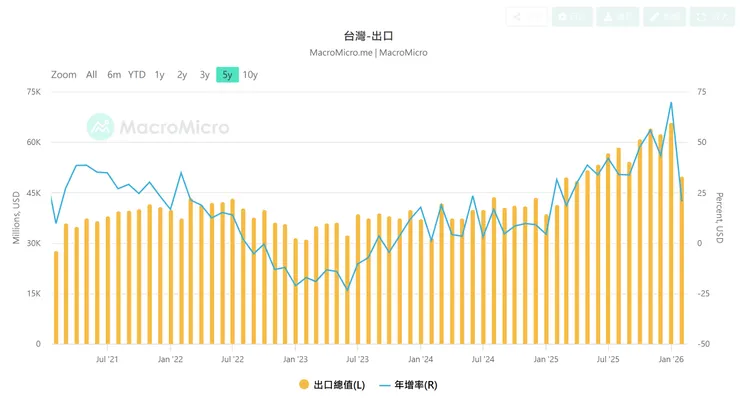Viewport: 740px width, 402px height.
Task: Toggle the 年增率(R) legend series
Action: pyautogui.click(x=408, y=385)
